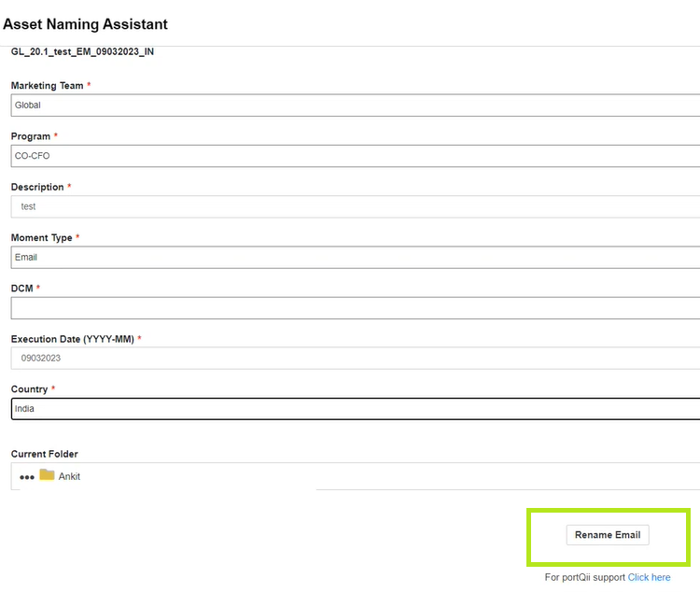Click into the Description field containing test
The height and width of the screenshot is (592, 700).
356,206
